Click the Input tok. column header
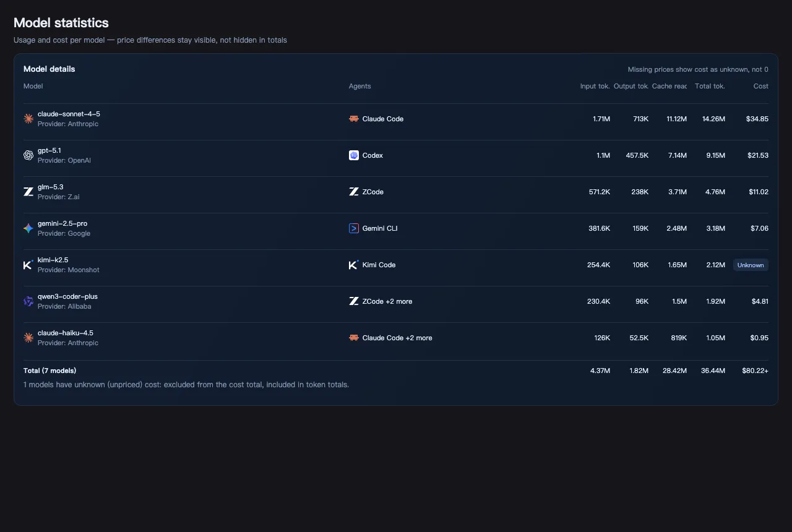Viewport: 792px width, 532px height. pos(595,86)
